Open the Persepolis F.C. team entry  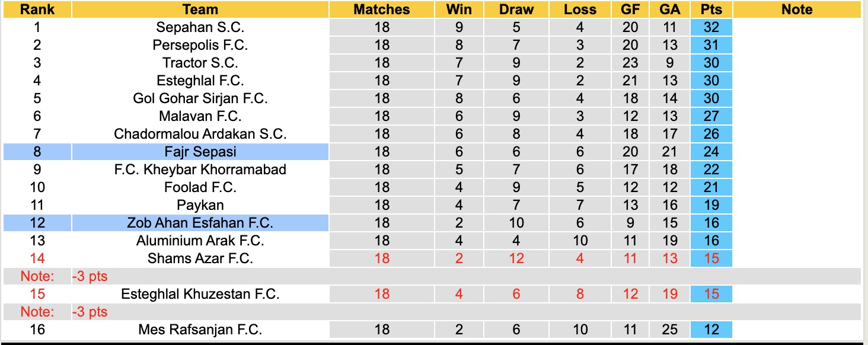pyautogui.click(x=200, y=45)
